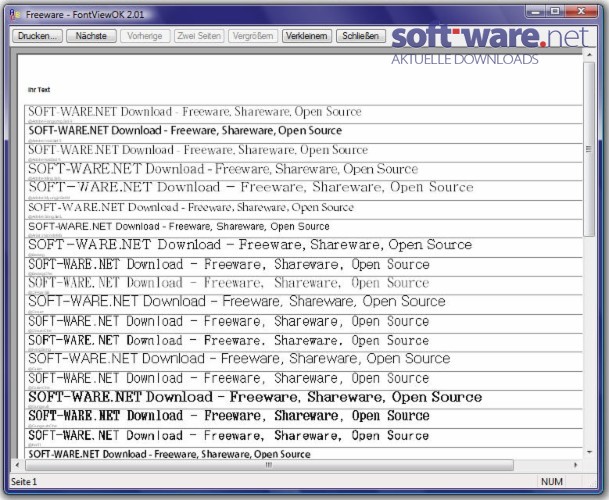
Task: Click the NUM indicator in status bar
Action: click(552, 482)
